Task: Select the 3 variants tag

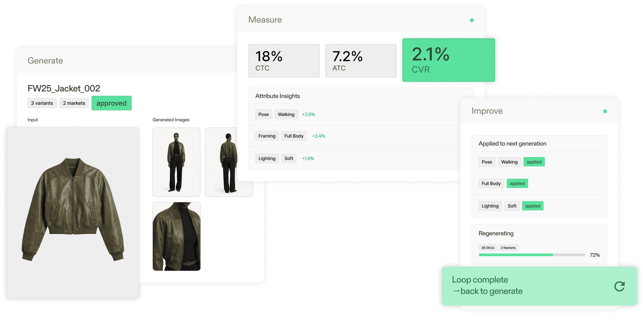Action: point(42,103)
